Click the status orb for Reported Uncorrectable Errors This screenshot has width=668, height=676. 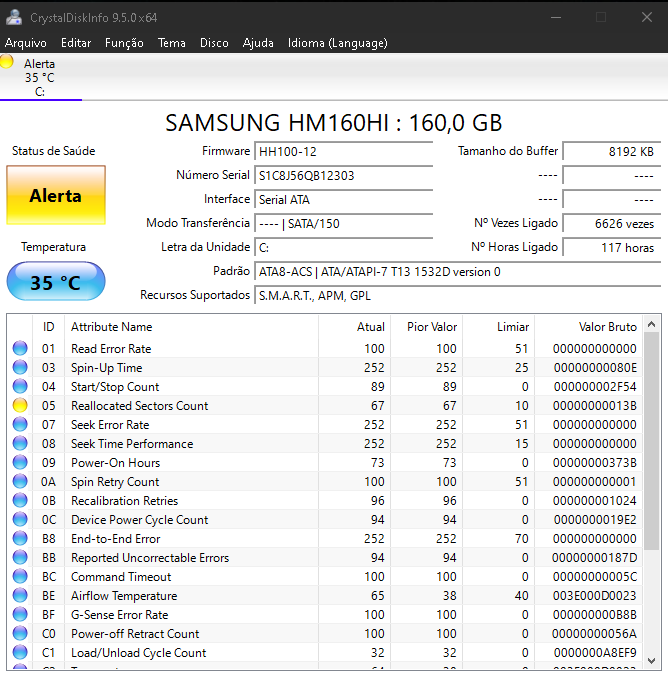(20, 557)
